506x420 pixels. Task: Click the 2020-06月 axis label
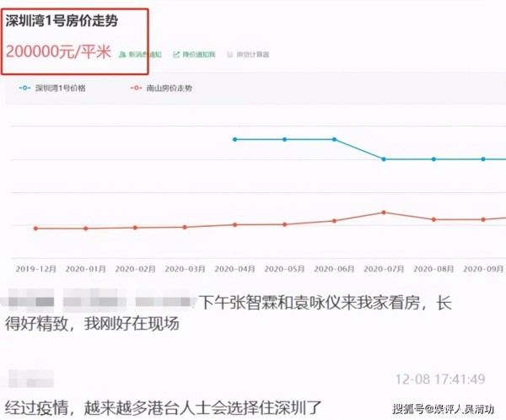[334, 269]
